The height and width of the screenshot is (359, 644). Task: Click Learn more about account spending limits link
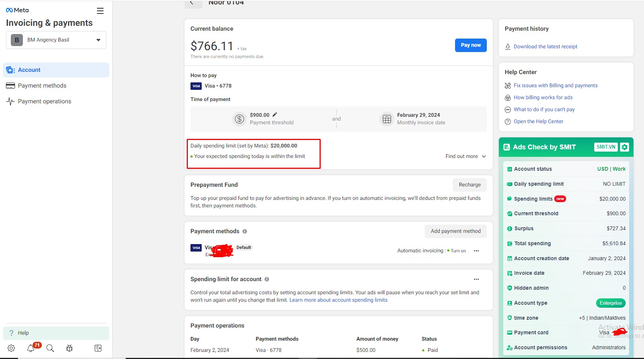tap(338, 300)
